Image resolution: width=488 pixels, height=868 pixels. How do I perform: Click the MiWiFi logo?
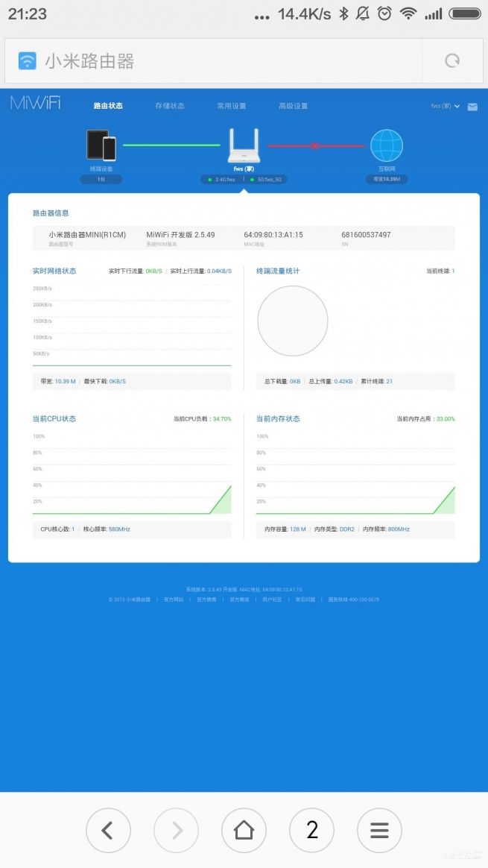pos(36,104)
